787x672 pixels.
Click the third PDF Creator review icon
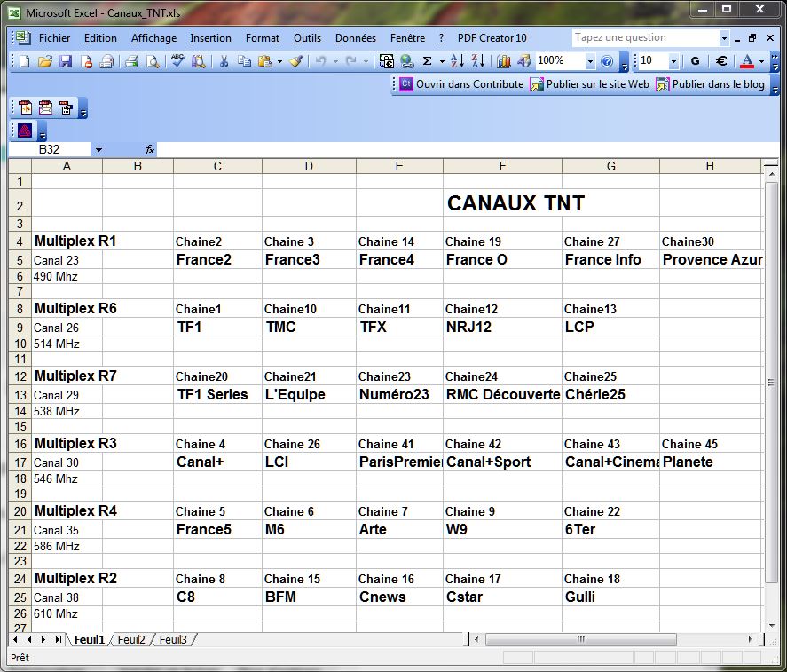point(67,107)
